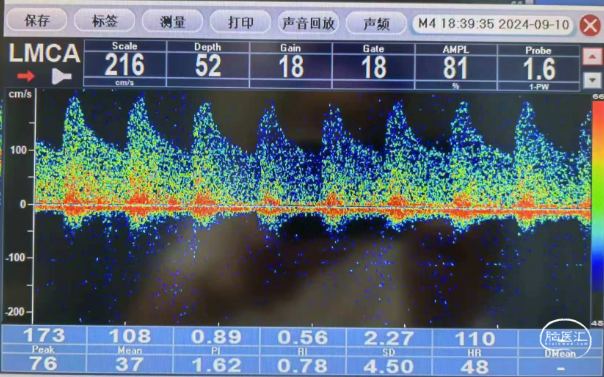Click the LMCA vessel label
This screenshot has width=604, height=377.
click(x=44, y=53)
